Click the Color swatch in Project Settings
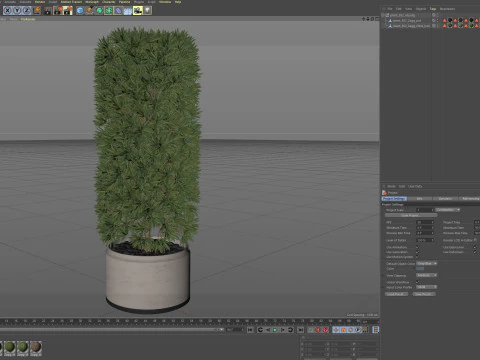 tap(420, 269)
